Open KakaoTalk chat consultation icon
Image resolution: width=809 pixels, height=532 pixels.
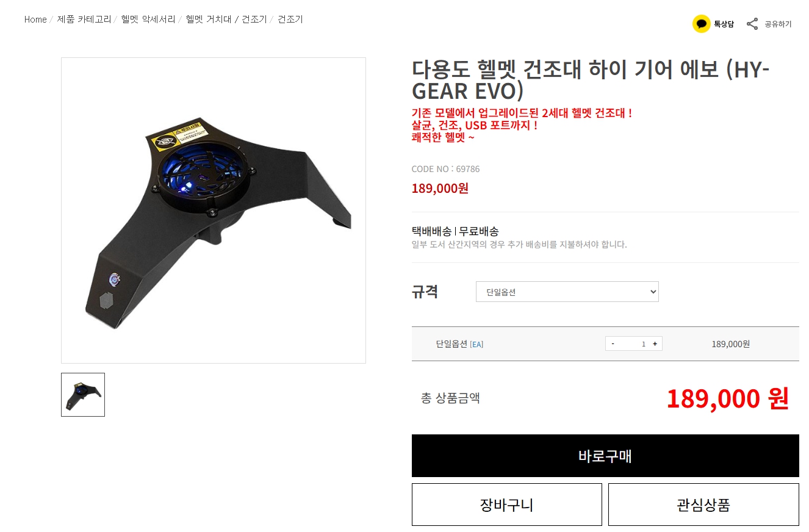(701, 24)
